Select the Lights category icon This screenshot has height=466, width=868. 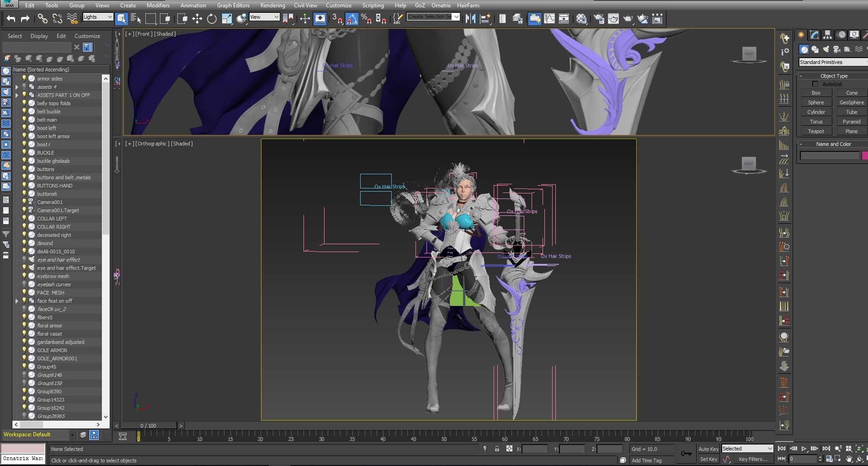pos(825,49)
